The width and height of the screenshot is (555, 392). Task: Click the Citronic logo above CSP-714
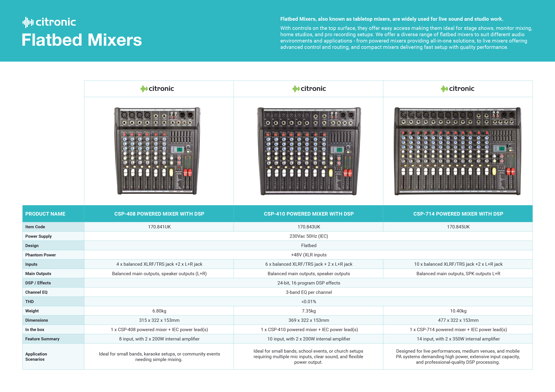point(458,89)
